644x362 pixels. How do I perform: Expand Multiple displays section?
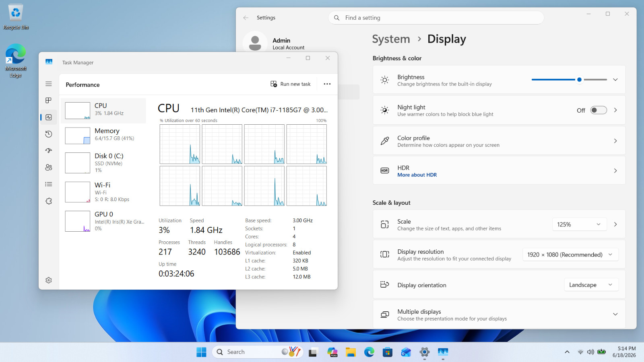[499, 314]
